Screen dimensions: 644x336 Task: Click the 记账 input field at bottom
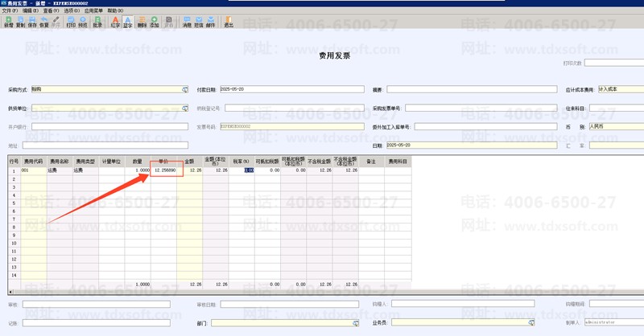point(96,323)
